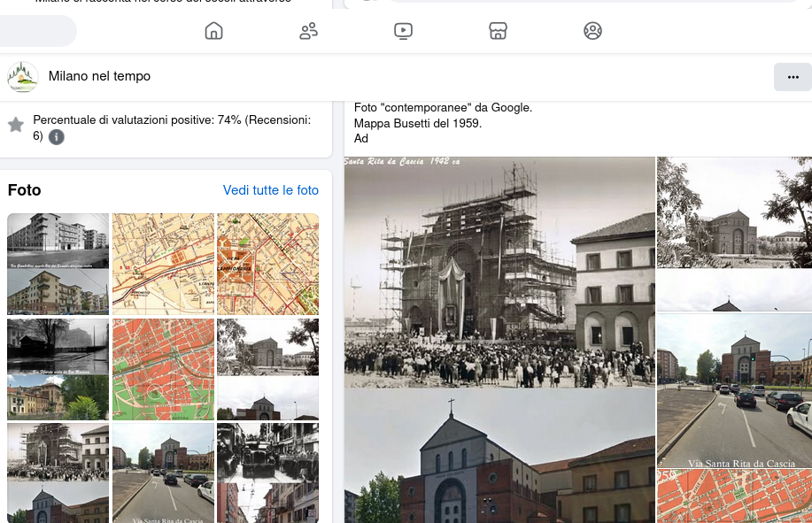This screenshot has height=523, width=812.
Task: Open the Groups icon in navigation
Action: [x=592, y=31]
